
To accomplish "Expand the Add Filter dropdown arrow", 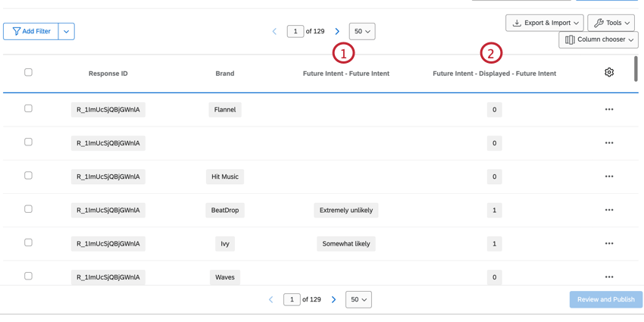I will click(67, 31).
